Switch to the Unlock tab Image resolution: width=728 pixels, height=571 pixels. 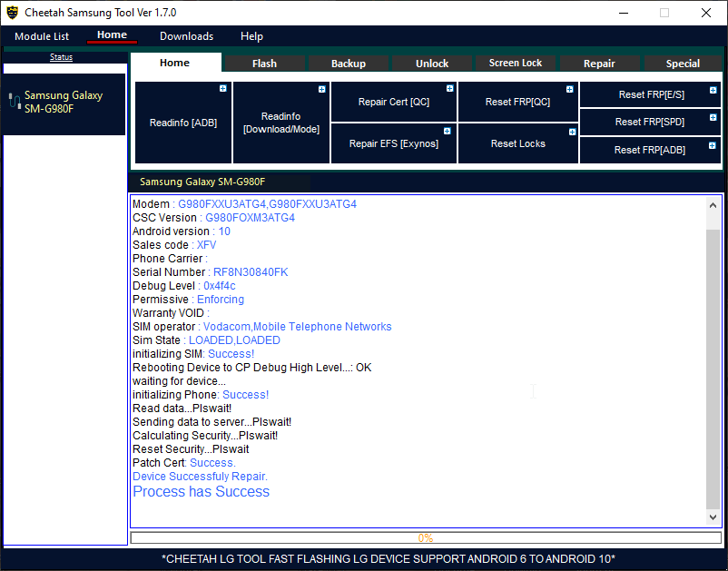[432, 64]
